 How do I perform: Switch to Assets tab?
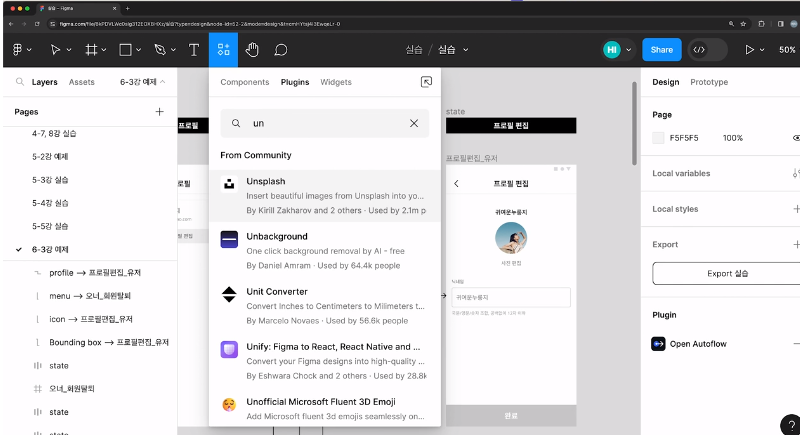click(x=82, y=82)
